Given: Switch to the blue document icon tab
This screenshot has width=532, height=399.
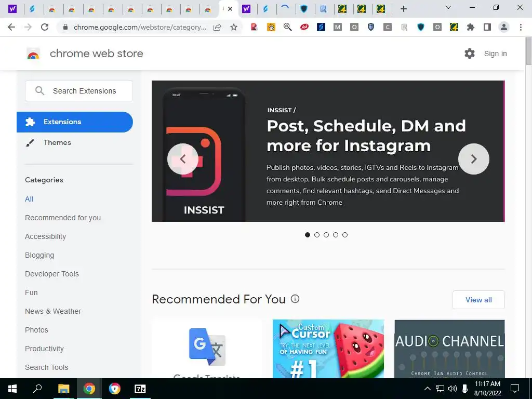Looking at the screenshot, I should (x=323, y=9).
